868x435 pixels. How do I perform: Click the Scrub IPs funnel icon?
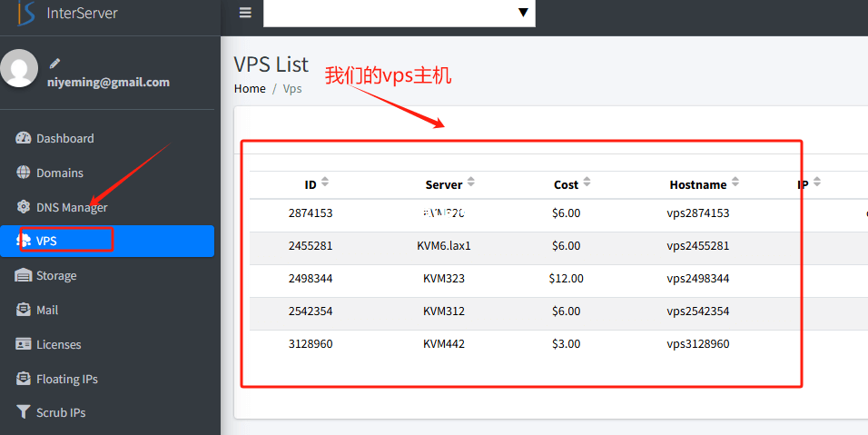24,411
